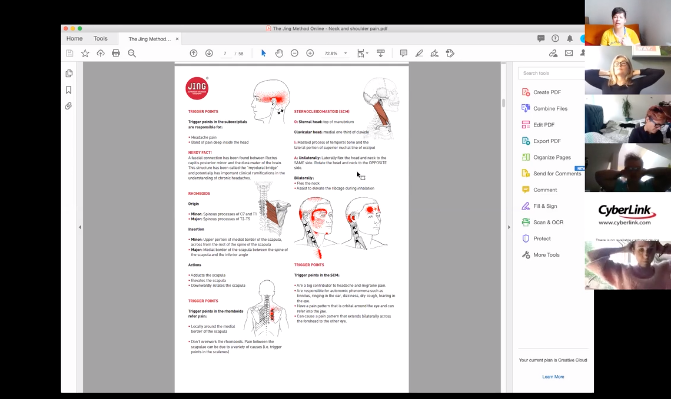This screenshot has width=679, height=399.
Task: Choose the selection arrow tool
Action: tap(263, 53)
